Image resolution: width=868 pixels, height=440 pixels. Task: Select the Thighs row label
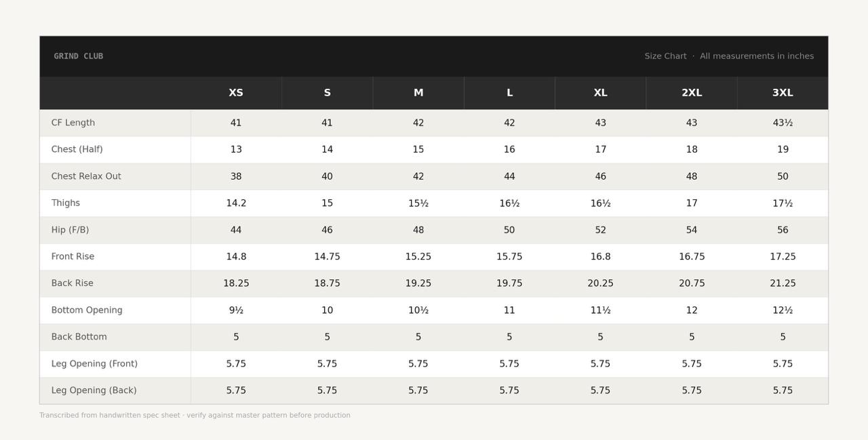(x=66, y=203)
